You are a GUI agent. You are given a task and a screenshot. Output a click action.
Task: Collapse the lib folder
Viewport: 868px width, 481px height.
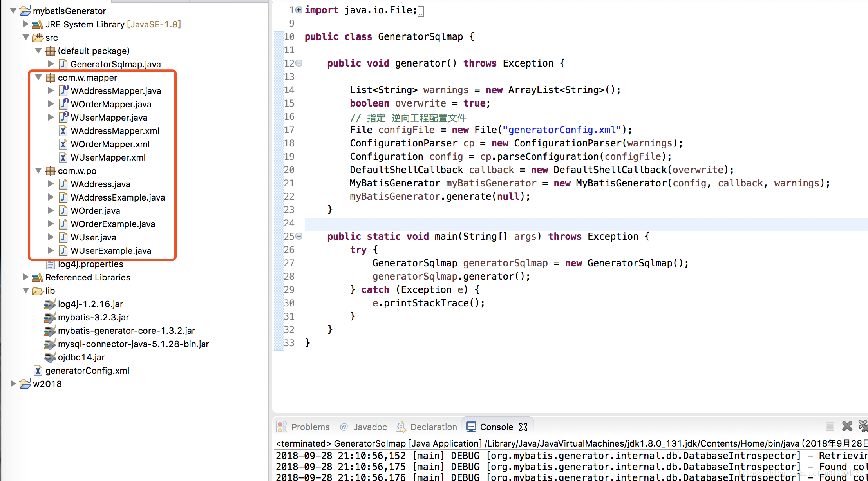(26, 290)
